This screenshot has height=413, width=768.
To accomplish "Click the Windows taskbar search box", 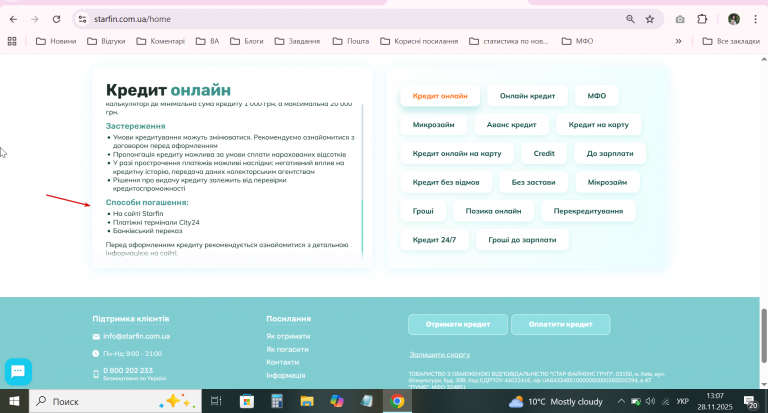I will point(116,401).
